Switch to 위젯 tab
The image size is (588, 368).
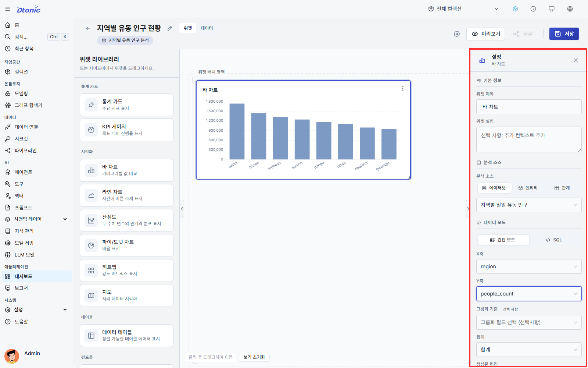[x=188, y=28]
